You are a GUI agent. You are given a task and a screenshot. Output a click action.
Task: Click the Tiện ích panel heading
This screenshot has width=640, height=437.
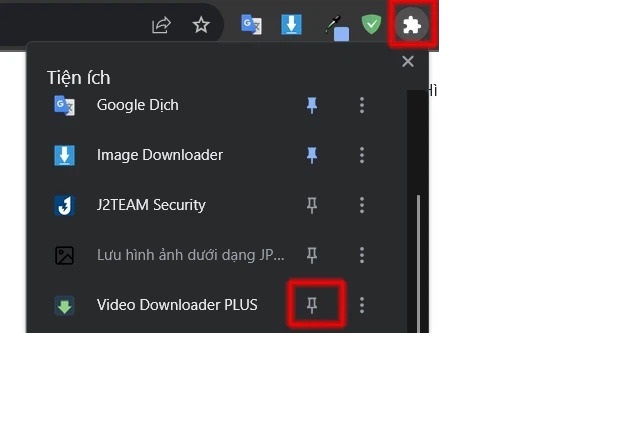click(79, 78)
